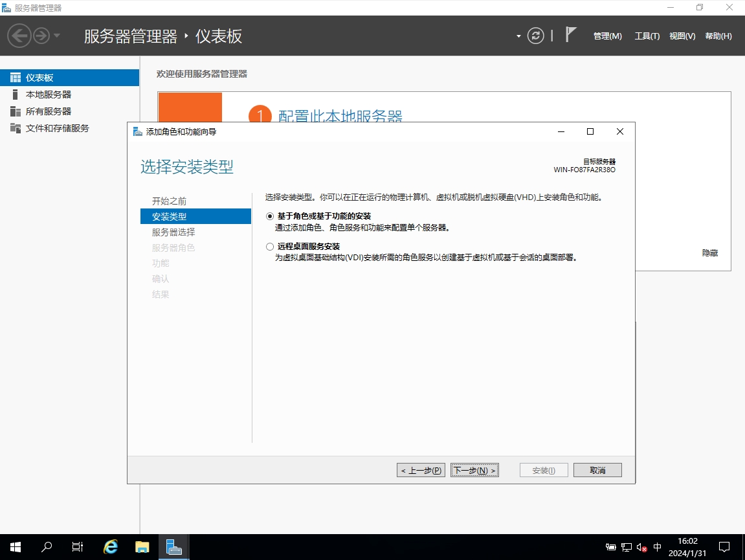Open Task View on the taskbar
The height and width of the screenshot is (560, 745).
[78, 547]
